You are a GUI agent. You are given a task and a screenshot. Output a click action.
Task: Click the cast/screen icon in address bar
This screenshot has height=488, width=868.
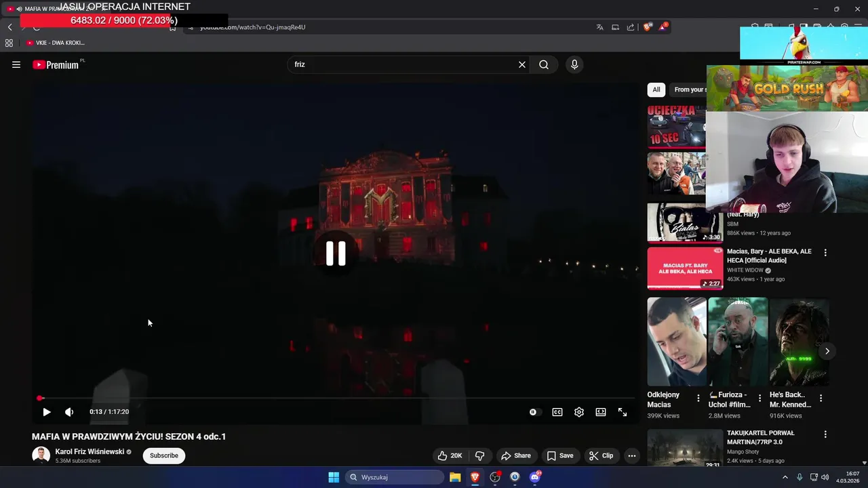coord(615,27)
